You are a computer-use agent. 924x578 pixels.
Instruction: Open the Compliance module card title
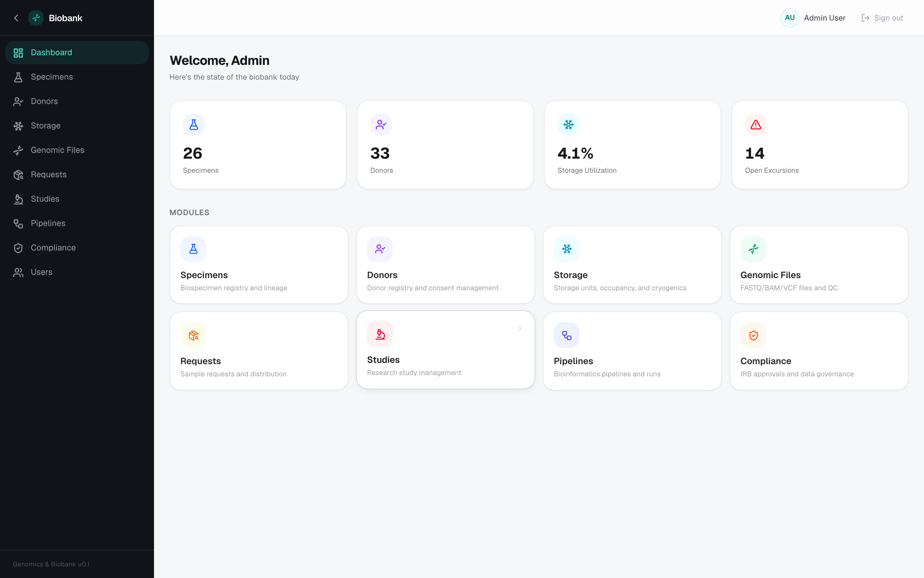pyautogui.click(x=766, y=361)
